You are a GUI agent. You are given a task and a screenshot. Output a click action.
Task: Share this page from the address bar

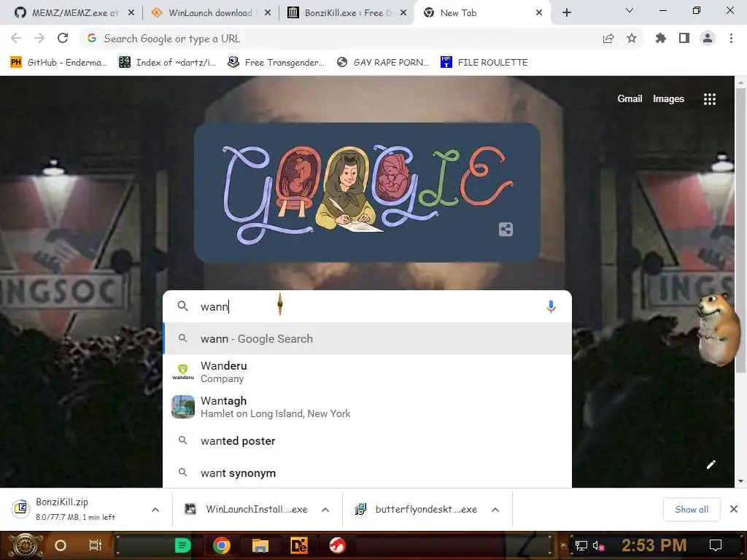point(608,39)
